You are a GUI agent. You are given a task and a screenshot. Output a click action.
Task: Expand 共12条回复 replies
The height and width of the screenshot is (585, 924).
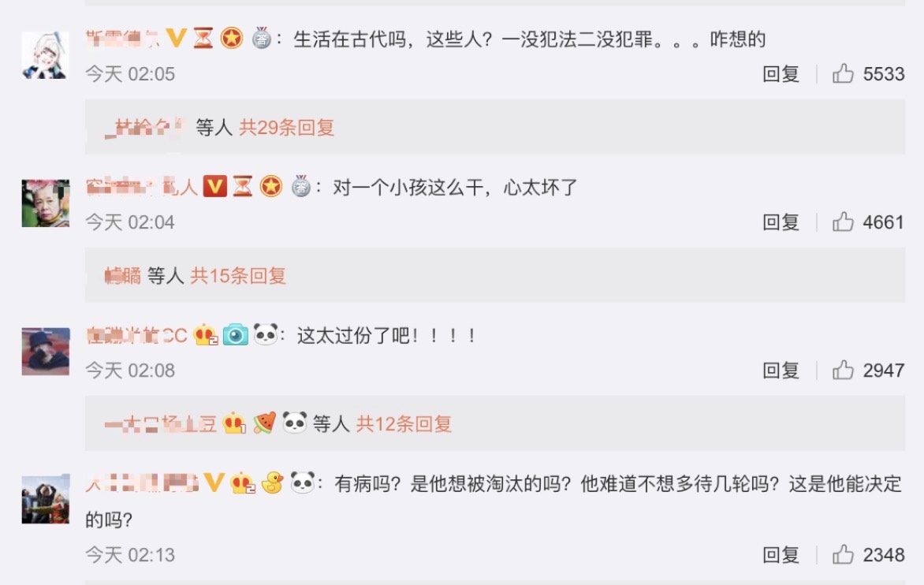[x=404, y=423]
